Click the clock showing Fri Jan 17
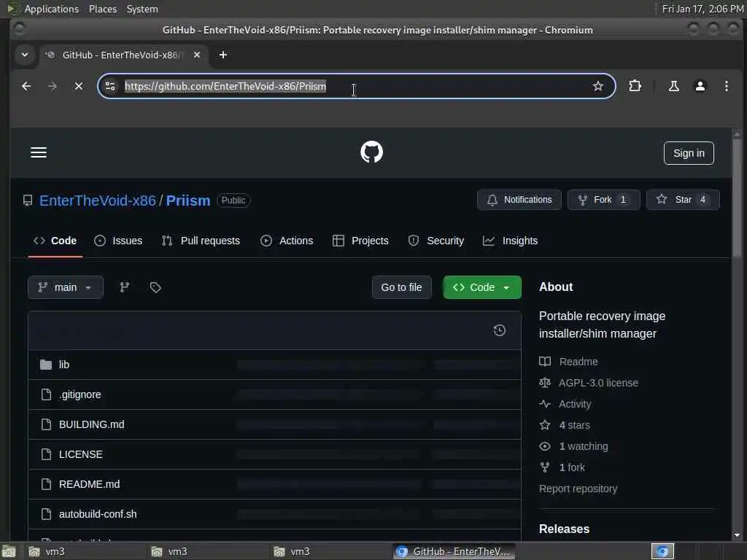The image size is (747, 560). click(703, 9)
